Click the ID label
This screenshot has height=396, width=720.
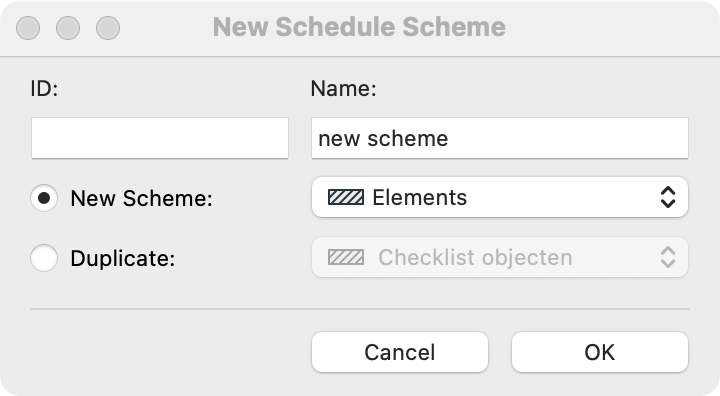(x=44, y=88)
